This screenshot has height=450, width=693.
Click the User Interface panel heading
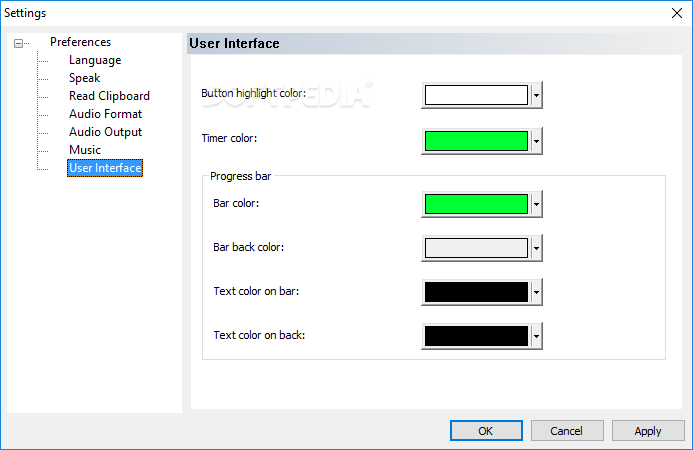pos(234,43)
